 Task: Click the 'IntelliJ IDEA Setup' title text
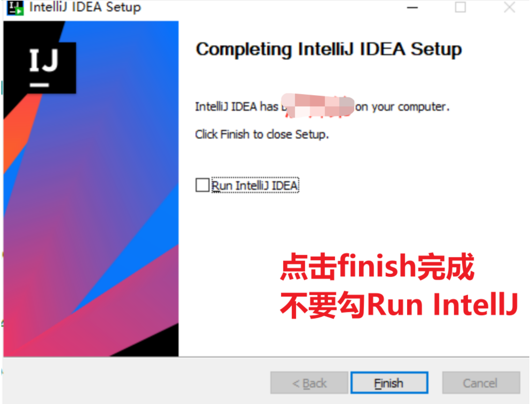click(x=85, y=7)
